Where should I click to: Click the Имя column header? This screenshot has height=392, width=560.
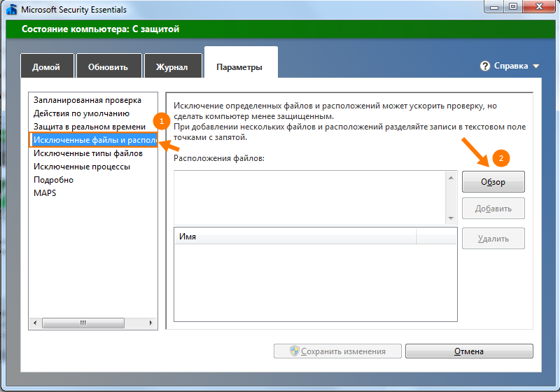pos(295,237)
